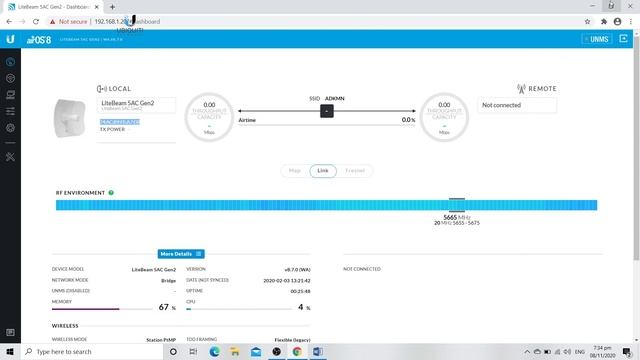
Task: Open a new browser tab
Action: click(112, 7)
